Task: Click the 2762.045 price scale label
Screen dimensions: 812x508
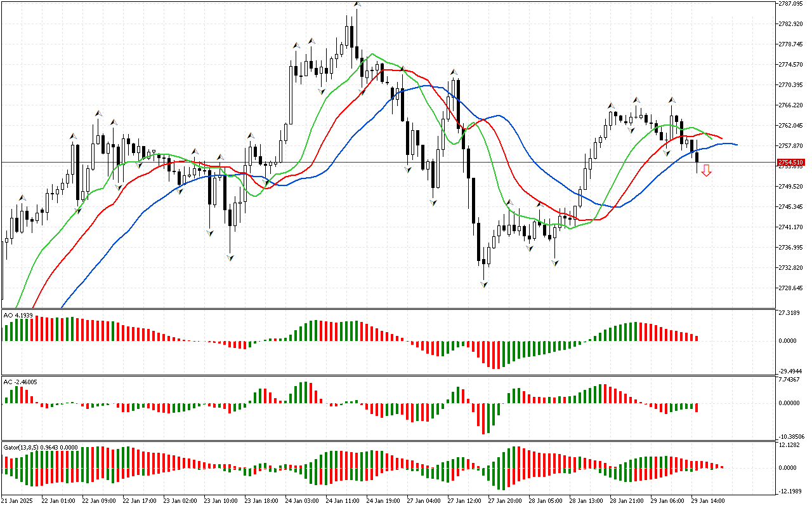Action: click(x=790, y=125)
